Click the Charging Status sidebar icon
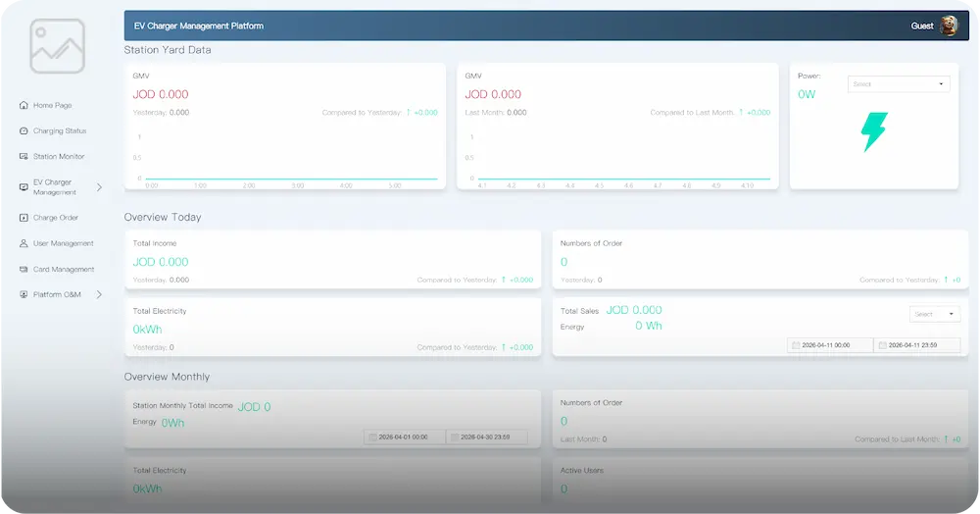Screen dimensions: 980x514 tap(24, 130)
